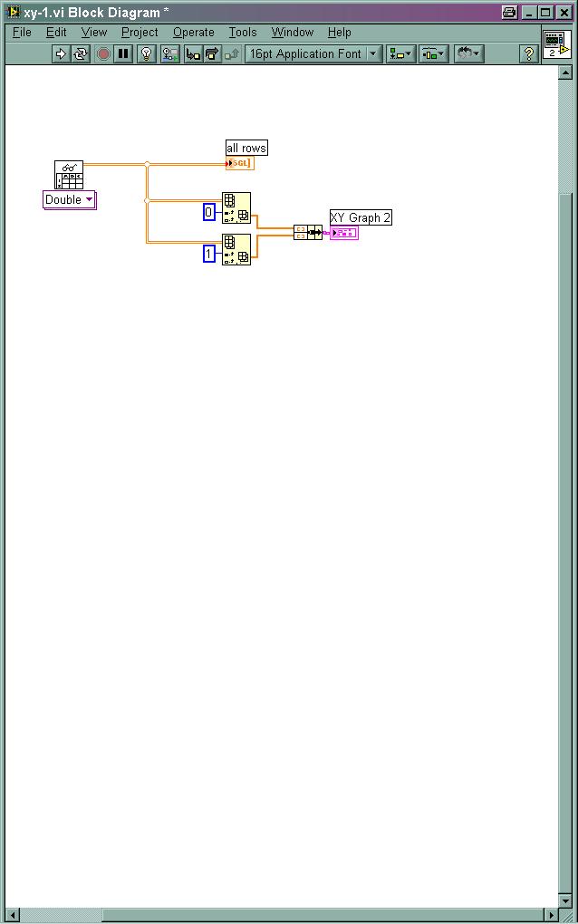Click the LabVIEW icon in title bar
Viewport: 578px width, 924px height.
[12, 11]
